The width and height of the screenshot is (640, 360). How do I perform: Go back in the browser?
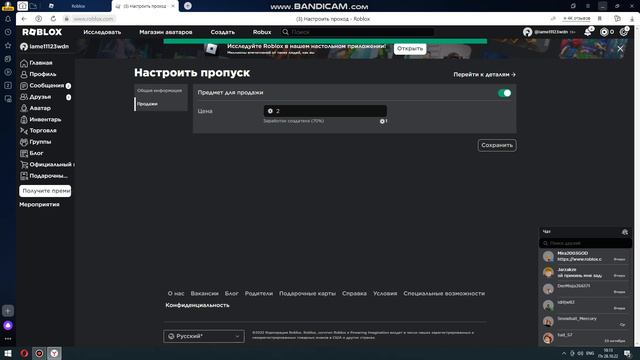24,19
